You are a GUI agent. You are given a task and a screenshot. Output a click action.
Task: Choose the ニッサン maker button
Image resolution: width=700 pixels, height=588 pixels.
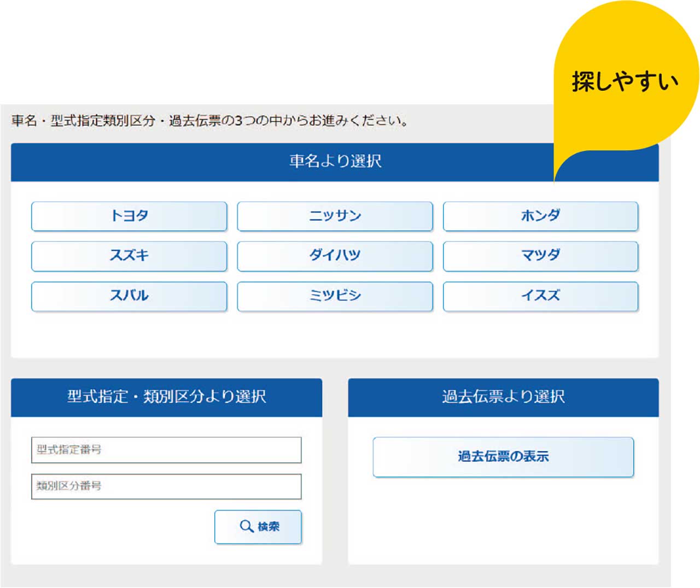click(x=335, y=216)
